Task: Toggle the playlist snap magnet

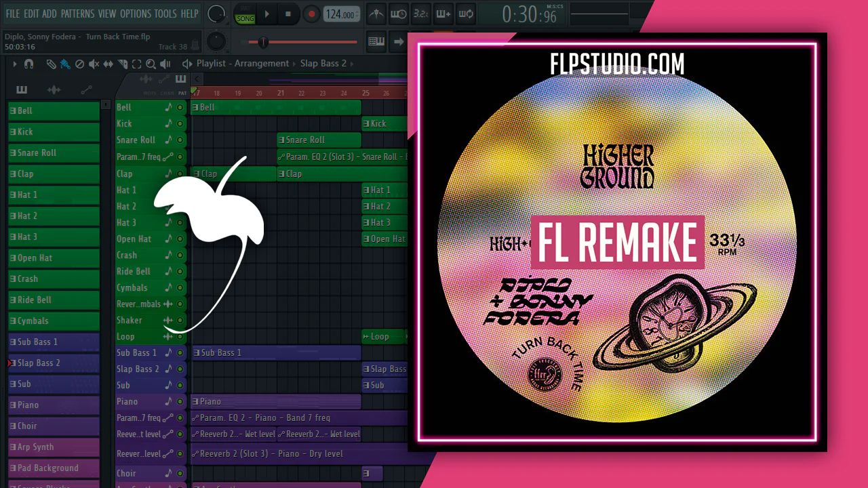Action: 28,64
